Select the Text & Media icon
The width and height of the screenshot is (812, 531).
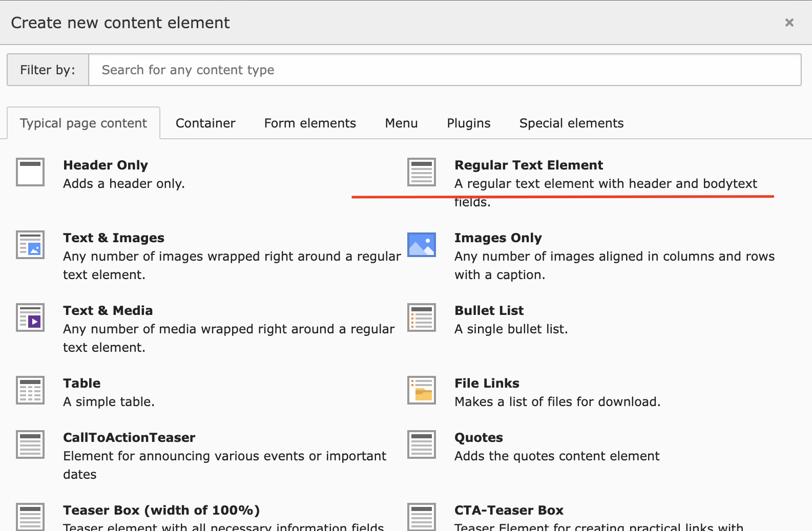click(x=30, y=317)
